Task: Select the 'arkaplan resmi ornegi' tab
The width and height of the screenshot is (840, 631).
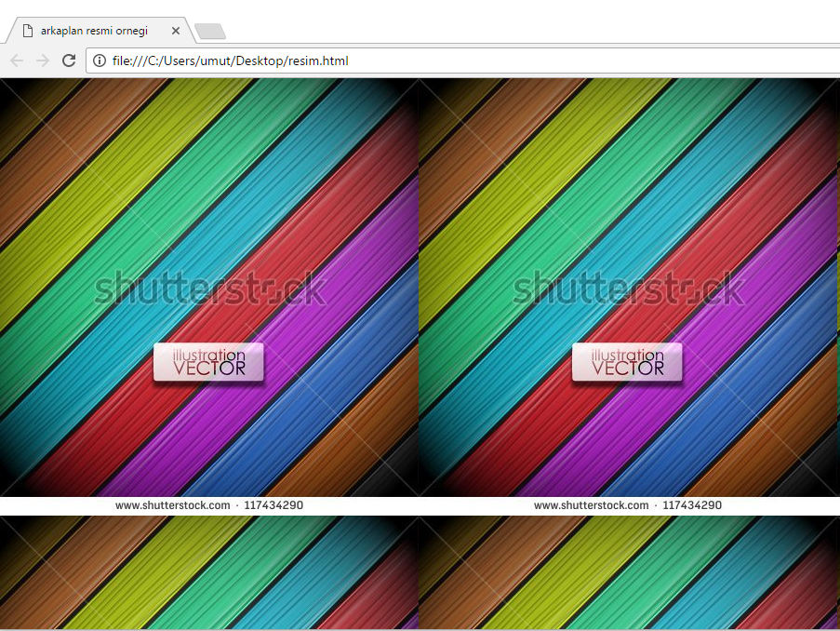Action: click(100, 31)
